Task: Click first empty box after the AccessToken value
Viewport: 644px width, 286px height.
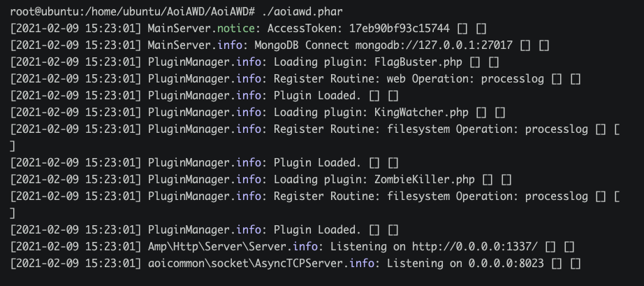Action: [462, 29]
